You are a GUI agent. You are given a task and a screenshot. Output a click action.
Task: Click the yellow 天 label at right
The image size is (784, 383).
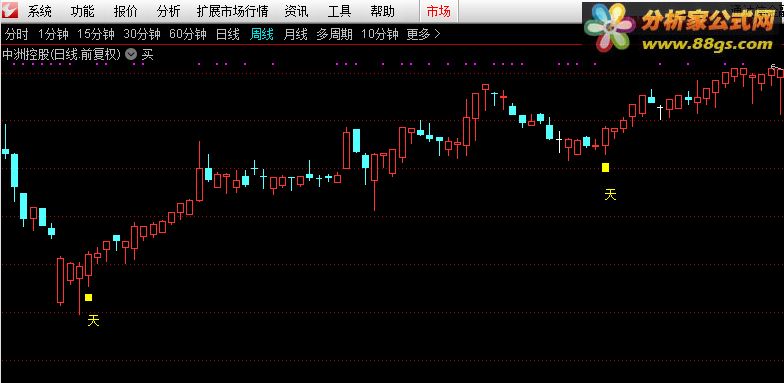[x=610, y=194]
